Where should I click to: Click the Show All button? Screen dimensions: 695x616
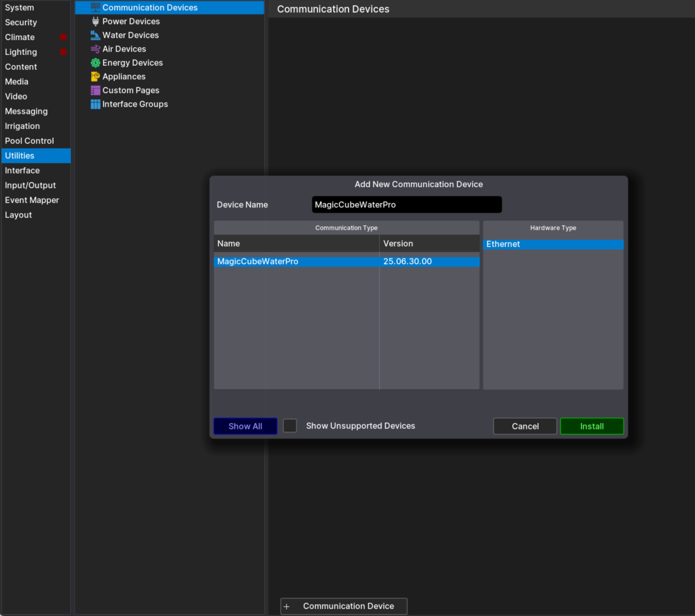[x=245, y=426]
